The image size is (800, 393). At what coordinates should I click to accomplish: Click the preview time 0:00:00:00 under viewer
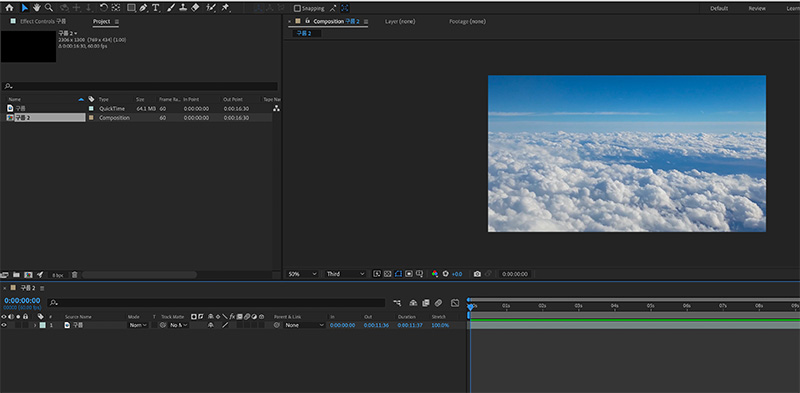click(515, 274)
